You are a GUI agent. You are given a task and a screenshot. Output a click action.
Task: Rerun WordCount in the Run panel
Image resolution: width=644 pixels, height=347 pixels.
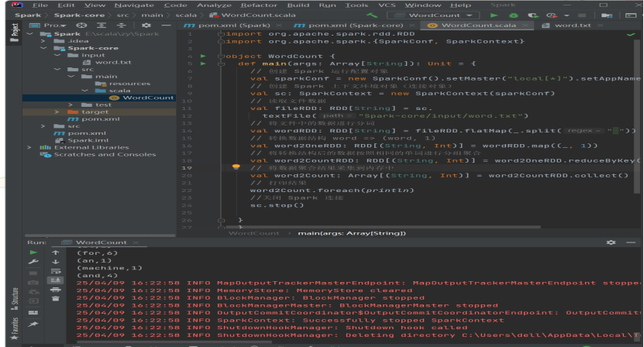point(33,253)
